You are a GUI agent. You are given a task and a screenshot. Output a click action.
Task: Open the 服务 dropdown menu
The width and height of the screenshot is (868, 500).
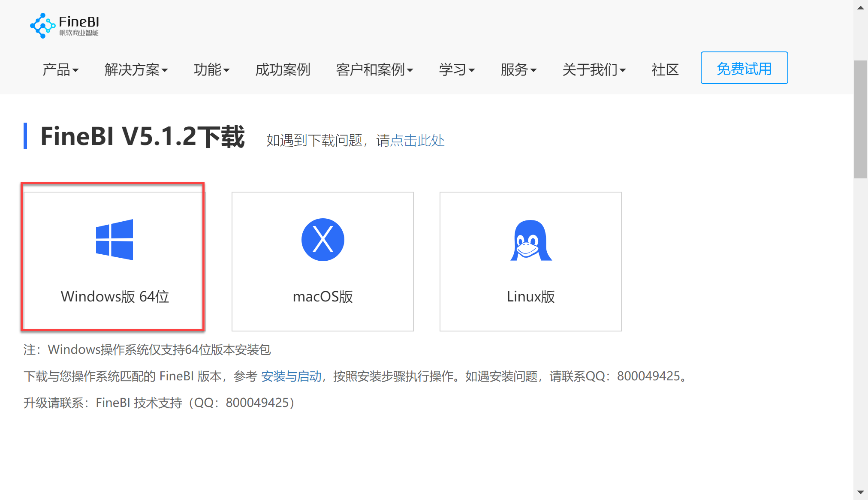[518, 69]
